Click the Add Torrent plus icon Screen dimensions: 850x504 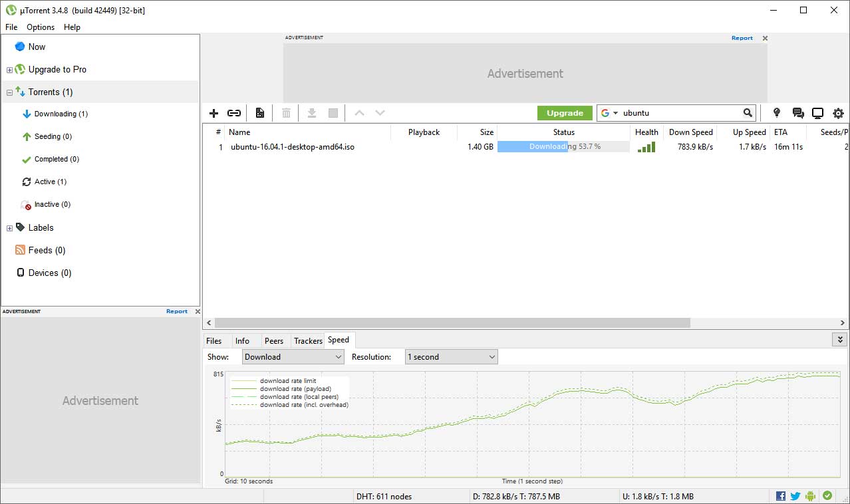coord(213,114)
